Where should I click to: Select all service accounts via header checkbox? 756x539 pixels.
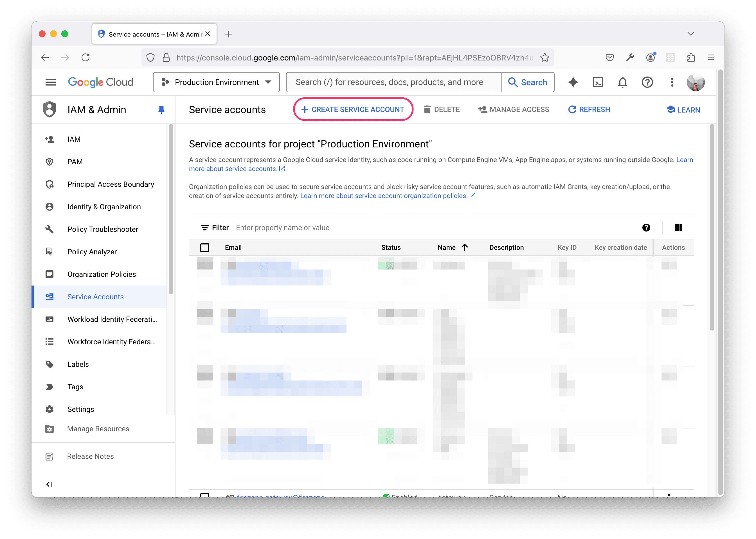point(205,247)
